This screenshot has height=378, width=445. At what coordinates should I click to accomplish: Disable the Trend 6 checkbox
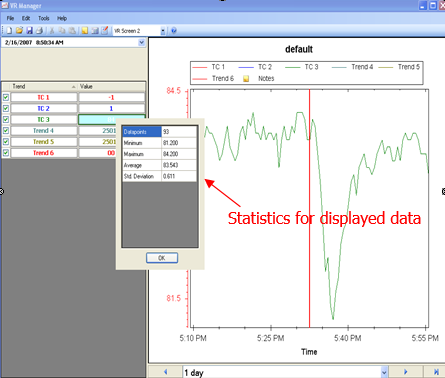click(6, 153)
